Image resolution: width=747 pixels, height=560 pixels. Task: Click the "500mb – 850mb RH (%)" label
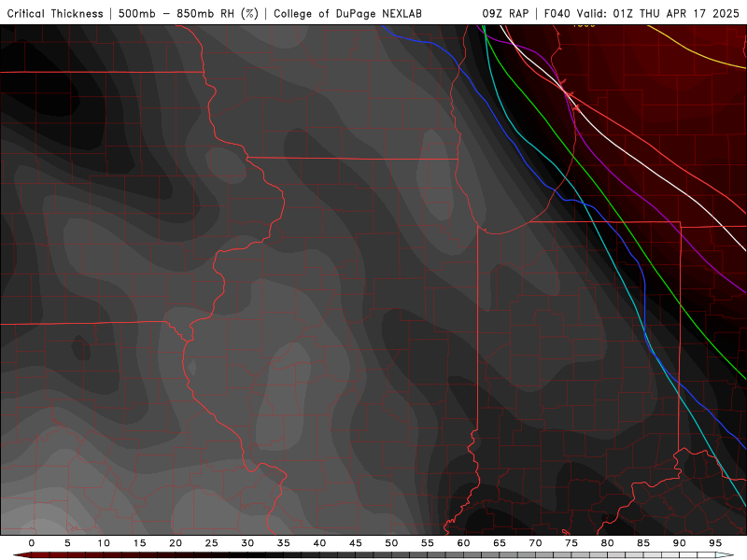tap(189, 13)
